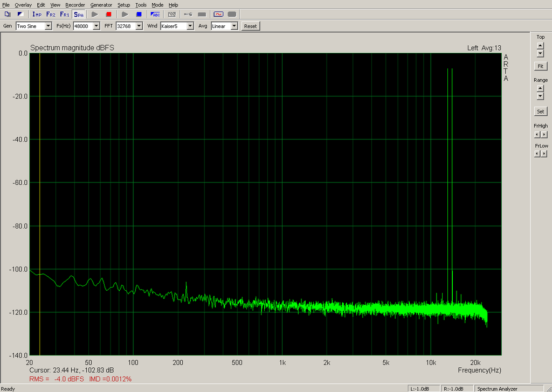Open the File menu

6,5
